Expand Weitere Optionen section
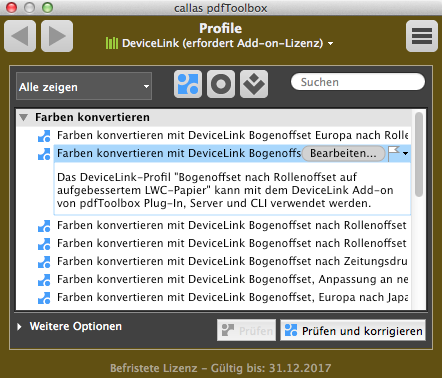This screenshot has width=442, height=378. pyautogui.click(x=20, y=327)
